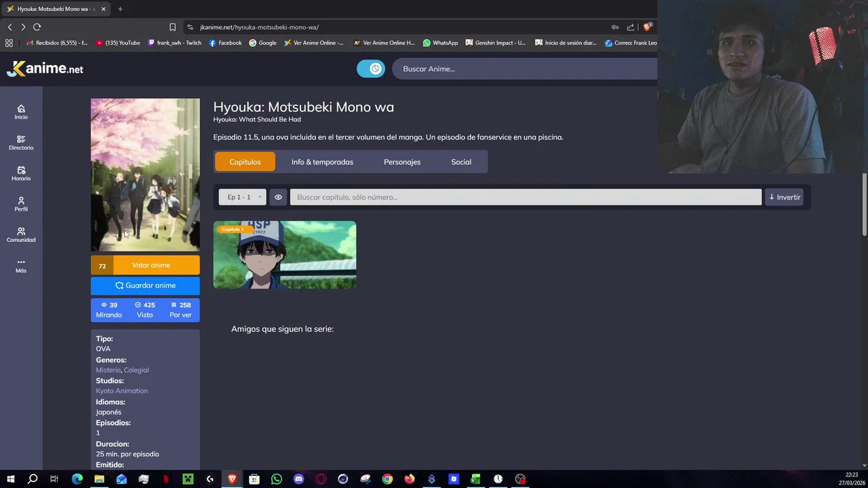Open the Misterio genre link
The height and width of the screenshot is (488, 868).
pyautogui.click(x=108, y=370)
